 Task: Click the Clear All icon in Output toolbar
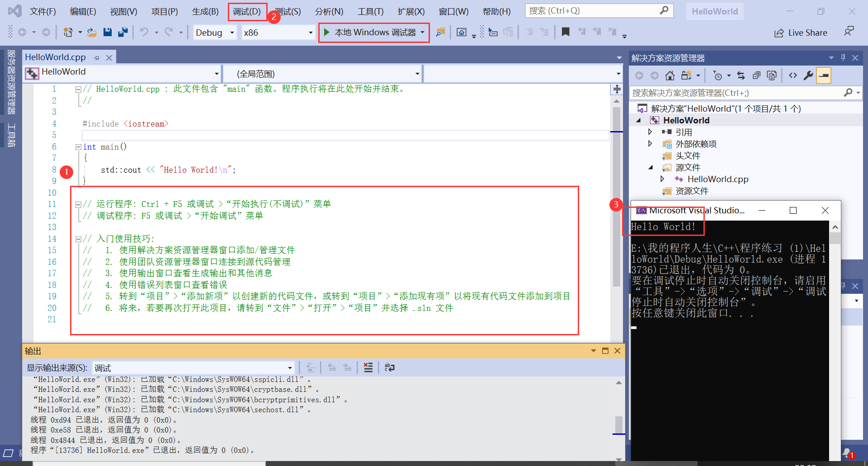coord(368,367)
